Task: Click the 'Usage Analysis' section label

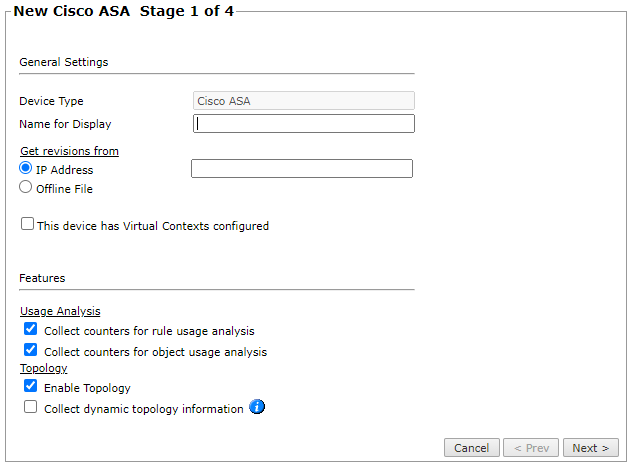Action: pyautogui.click(x=60, y=312)
